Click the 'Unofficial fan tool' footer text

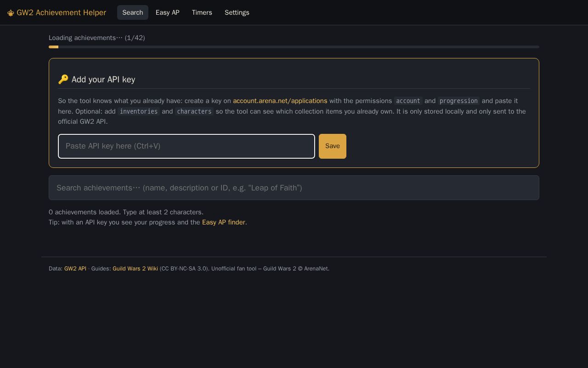pos(234,269)
